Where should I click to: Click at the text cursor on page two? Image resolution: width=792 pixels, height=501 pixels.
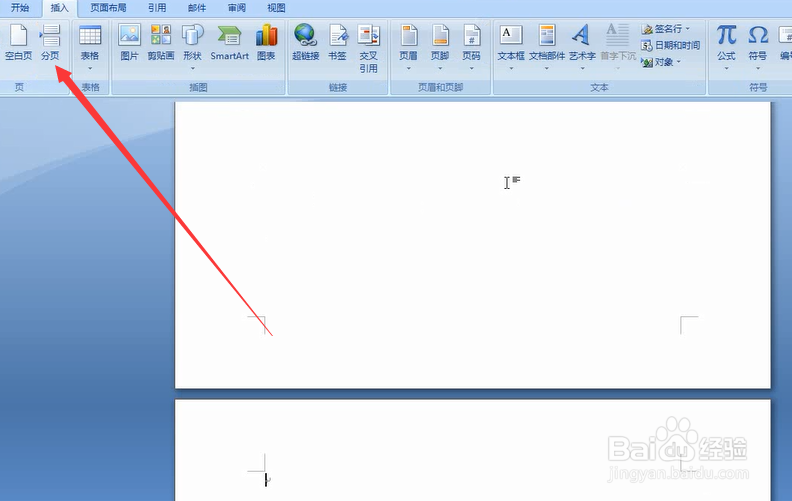266,480
